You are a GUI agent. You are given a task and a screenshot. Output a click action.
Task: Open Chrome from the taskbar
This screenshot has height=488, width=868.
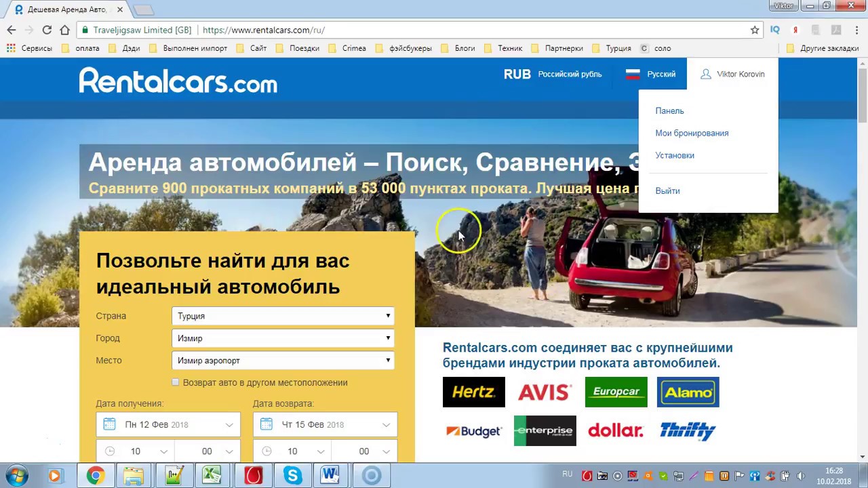pos(95,476)
